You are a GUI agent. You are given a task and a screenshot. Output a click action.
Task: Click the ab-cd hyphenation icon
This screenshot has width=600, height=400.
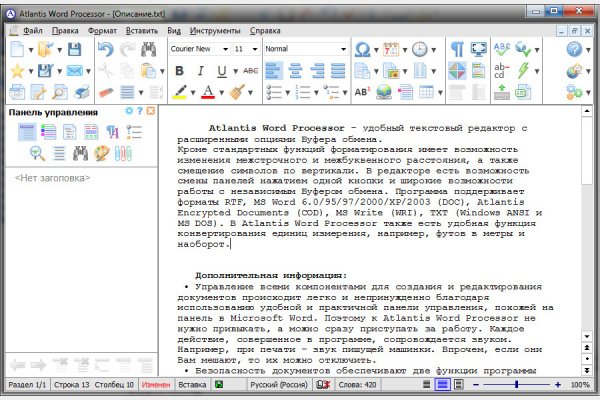click(x=501, y=71)
